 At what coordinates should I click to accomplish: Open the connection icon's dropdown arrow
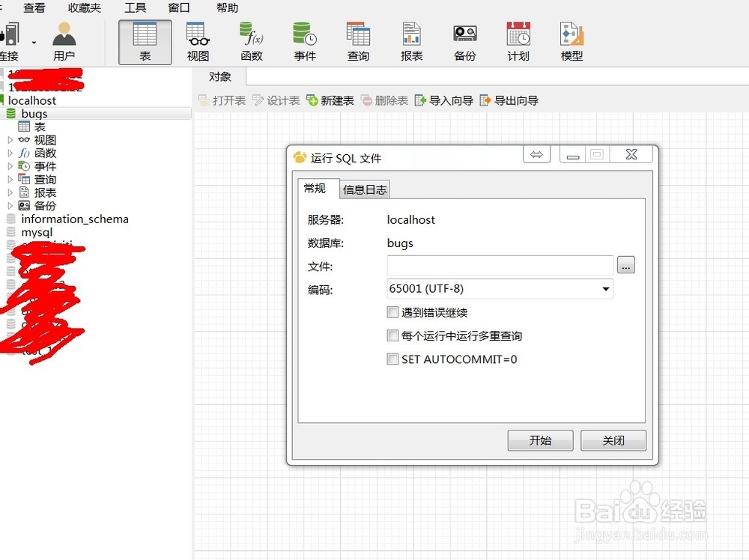click(34, 43)
